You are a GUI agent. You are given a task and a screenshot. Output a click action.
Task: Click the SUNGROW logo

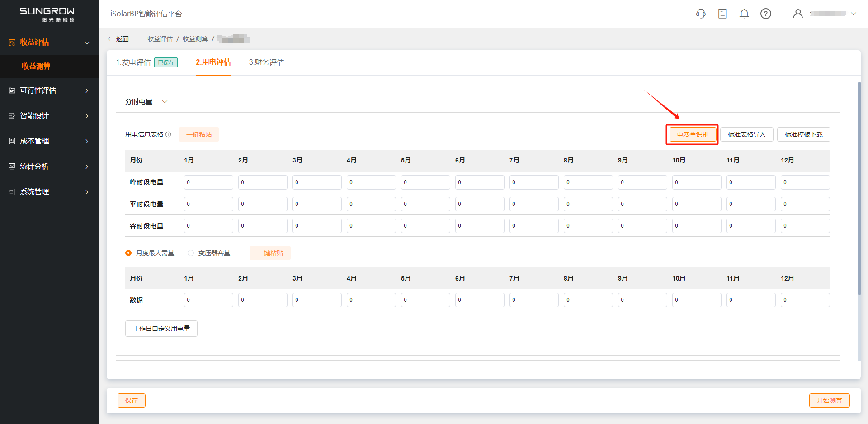tap(47, 14)
